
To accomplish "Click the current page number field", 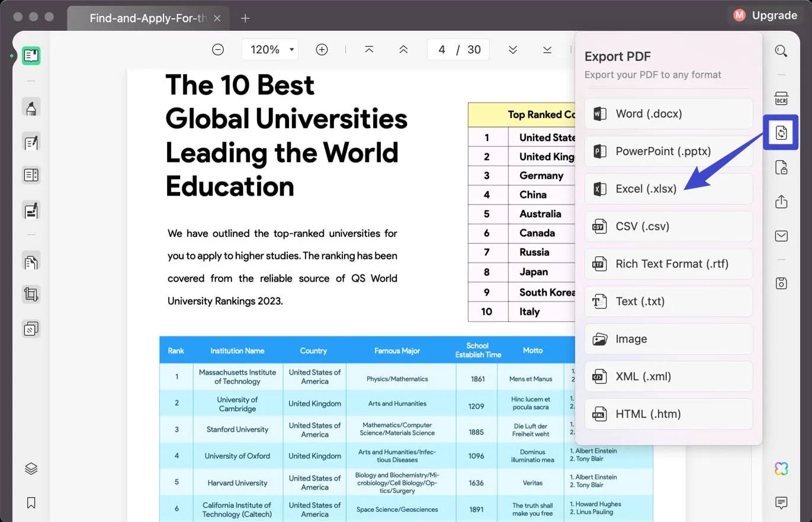I will 442,50.
